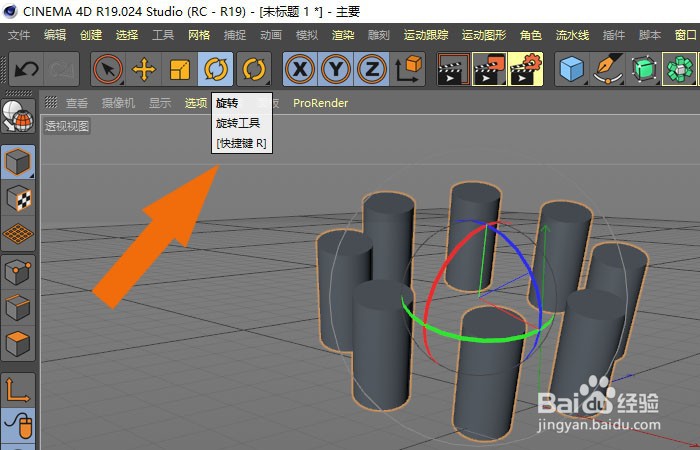
Task: Click the CINEMA 4D app logo icon
Action: 10,11
